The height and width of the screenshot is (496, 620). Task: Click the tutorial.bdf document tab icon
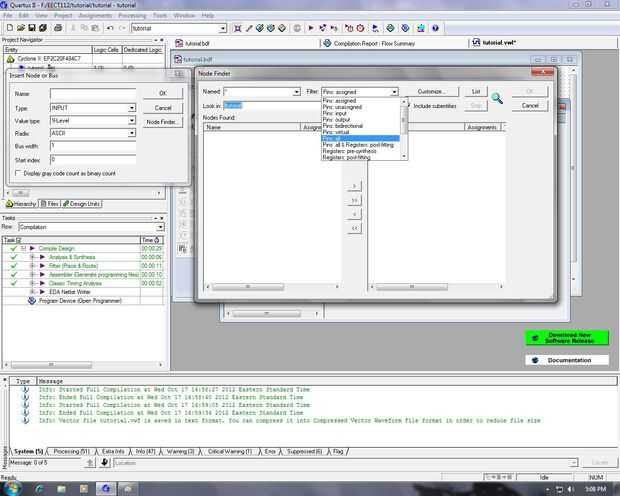pyautogui.click(x=179, y=43)
